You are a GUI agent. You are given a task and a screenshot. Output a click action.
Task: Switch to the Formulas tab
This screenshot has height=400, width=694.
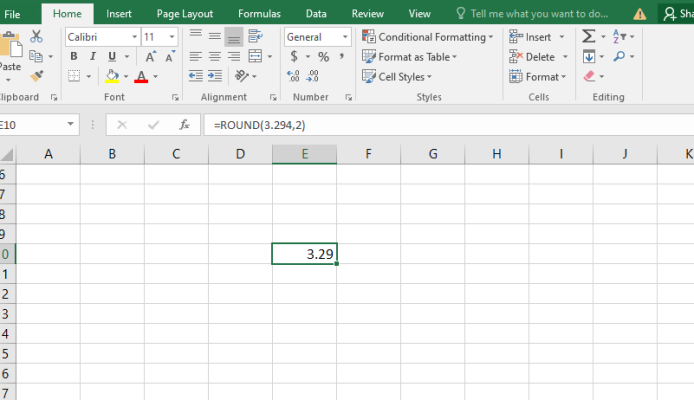[259, 14]
